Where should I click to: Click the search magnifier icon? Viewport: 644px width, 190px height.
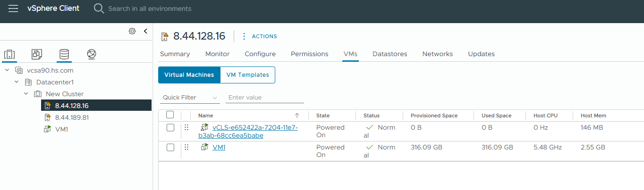(99, 8)
